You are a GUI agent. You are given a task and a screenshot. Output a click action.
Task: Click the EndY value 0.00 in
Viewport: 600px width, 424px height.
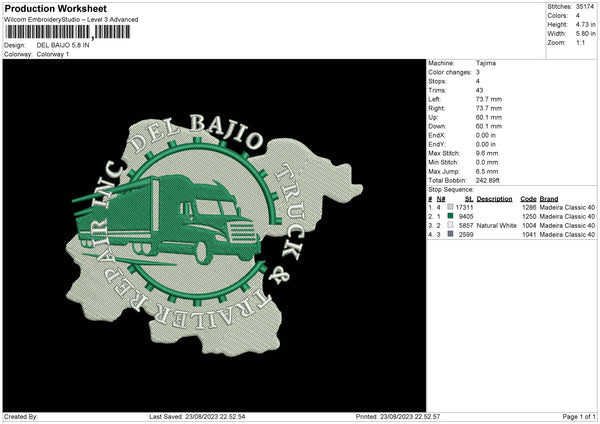click(486, 145)
